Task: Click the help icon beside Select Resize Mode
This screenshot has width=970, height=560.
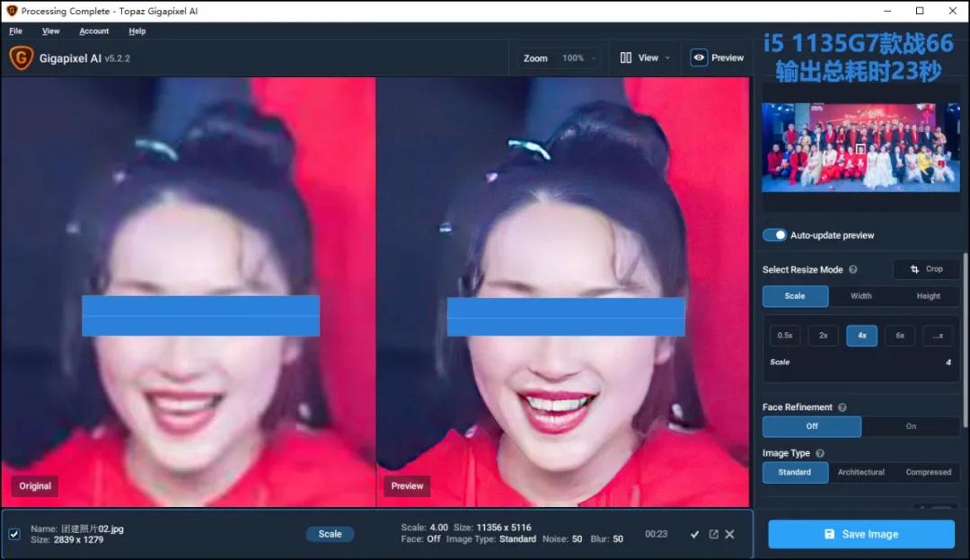Action: tap(853, 269)
